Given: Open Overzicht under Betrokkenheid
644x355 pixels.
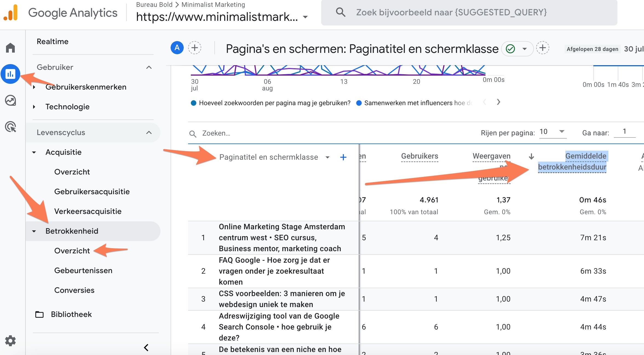Looking at the screenshot, I should 72,251.
